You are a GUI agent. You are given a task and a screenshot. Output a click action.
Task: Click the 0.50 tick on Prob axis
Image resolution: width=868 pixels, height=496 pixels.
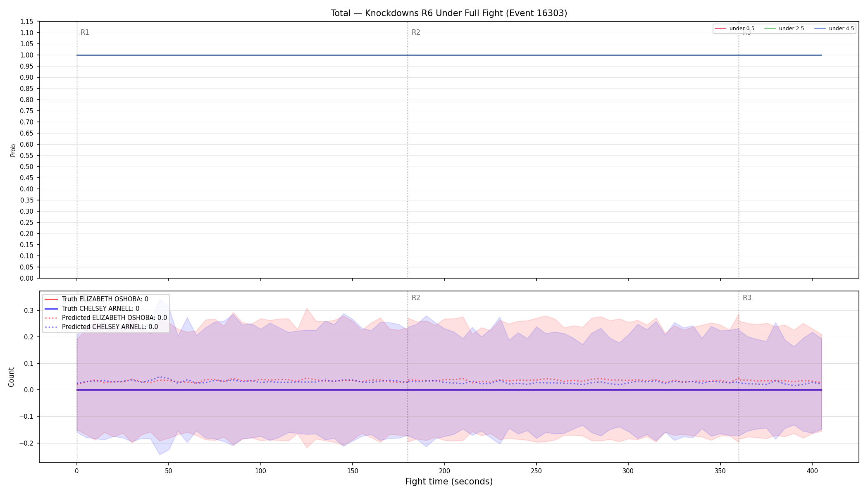point(27,167)
